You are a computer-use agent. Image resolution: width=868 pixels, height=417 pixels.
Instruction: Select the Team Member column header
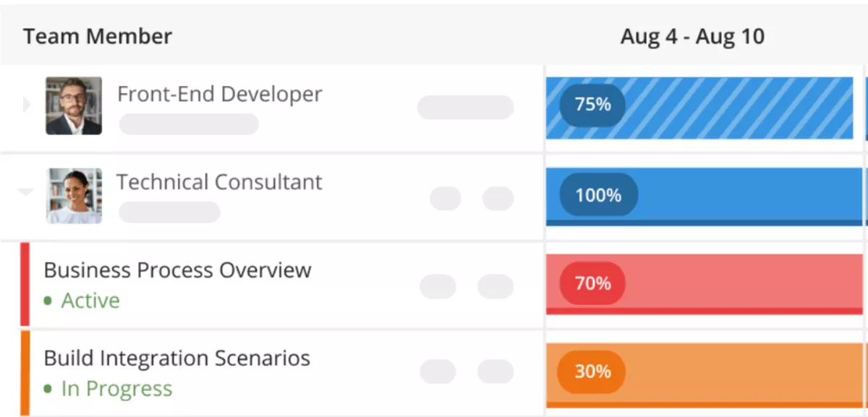98,36
